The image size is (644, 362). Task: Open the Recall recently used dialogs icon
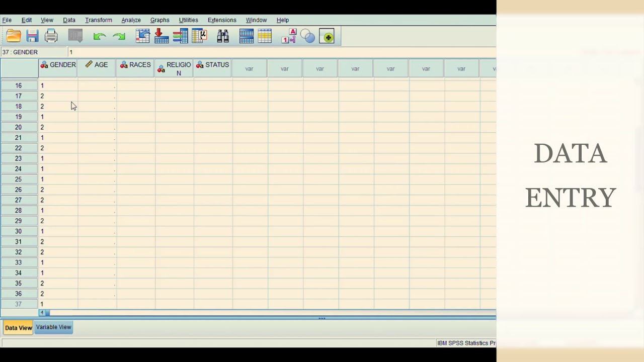click(75, 36)
